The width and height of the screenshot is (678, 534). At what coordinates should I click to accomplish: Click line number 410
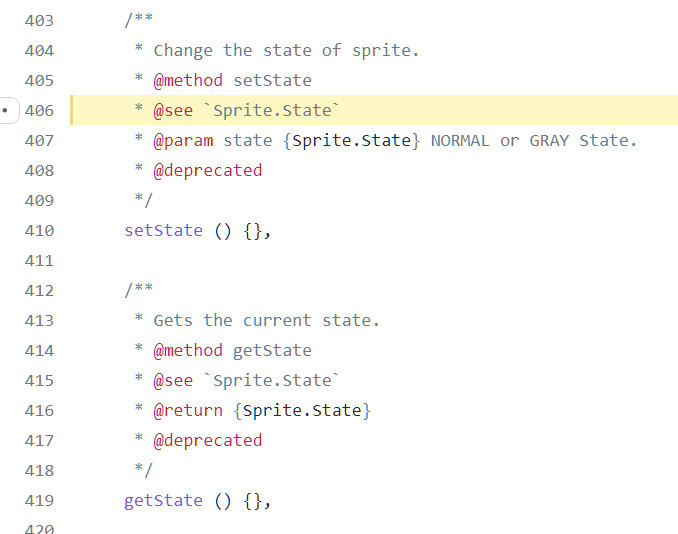39,230
